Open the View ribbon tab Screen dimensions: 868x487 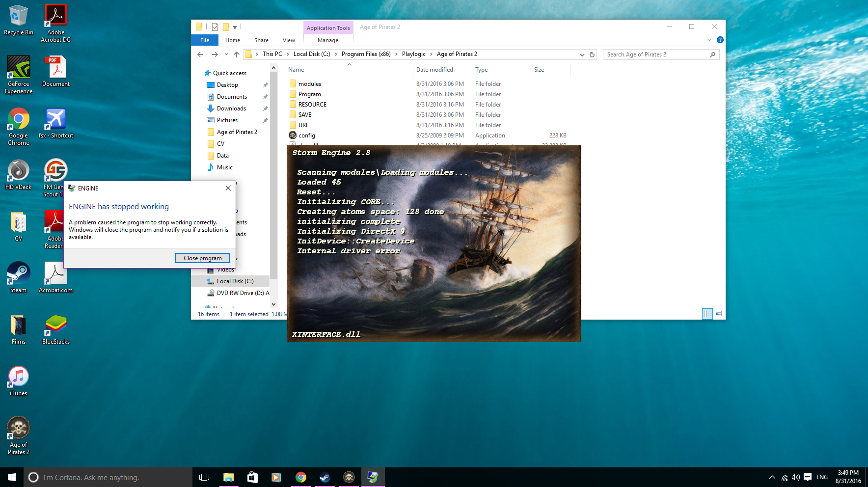pos(289,40)
